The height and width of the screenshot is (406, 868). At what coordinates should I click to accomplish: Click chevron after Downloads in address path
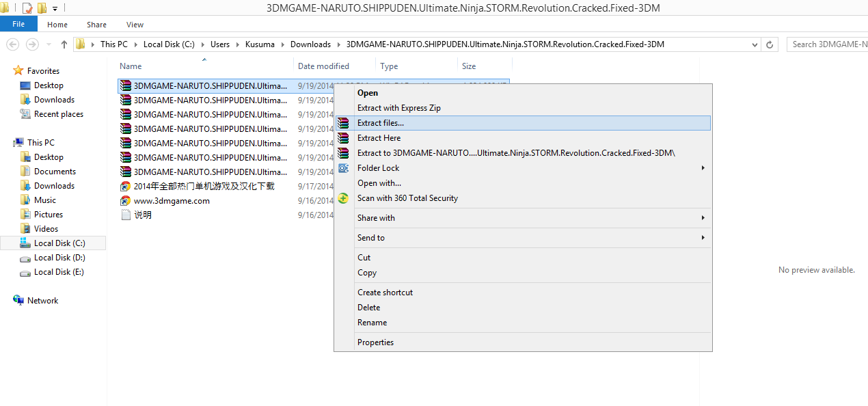(338, 44)
